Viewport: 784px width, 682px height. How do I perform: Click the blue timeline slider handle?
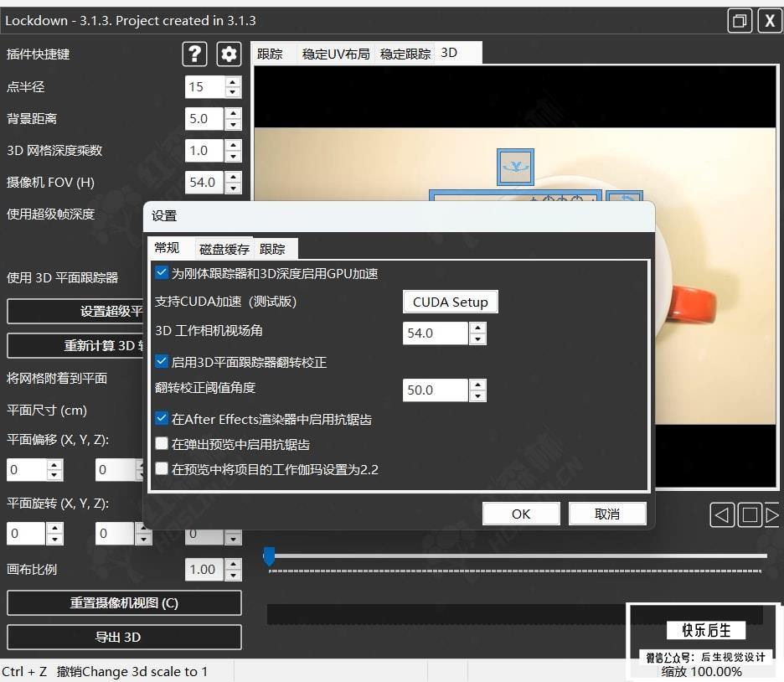(269, 556)
